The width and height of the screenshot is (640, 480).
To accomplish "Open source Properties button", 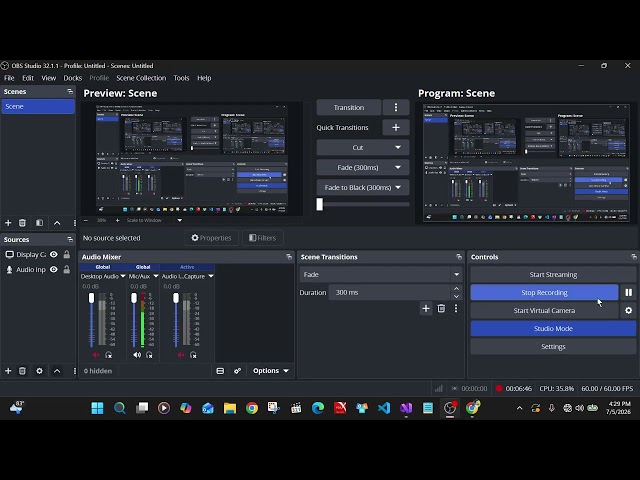I will [x=211, y=238].
